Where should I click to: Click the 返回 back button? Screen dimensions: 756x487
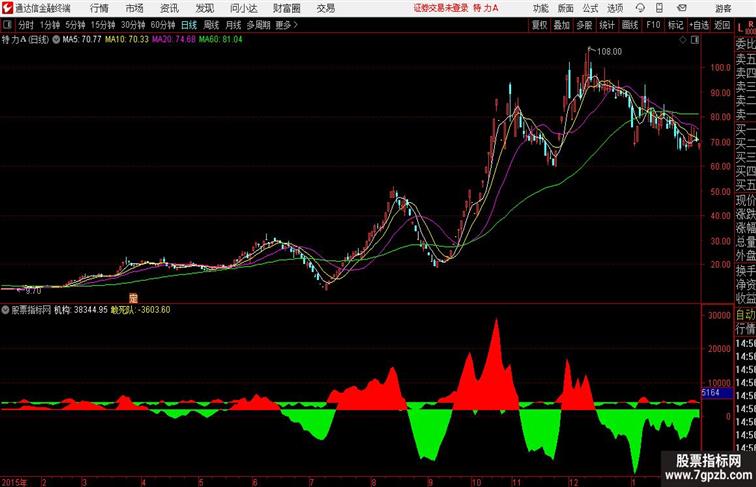tap(722, 25)
